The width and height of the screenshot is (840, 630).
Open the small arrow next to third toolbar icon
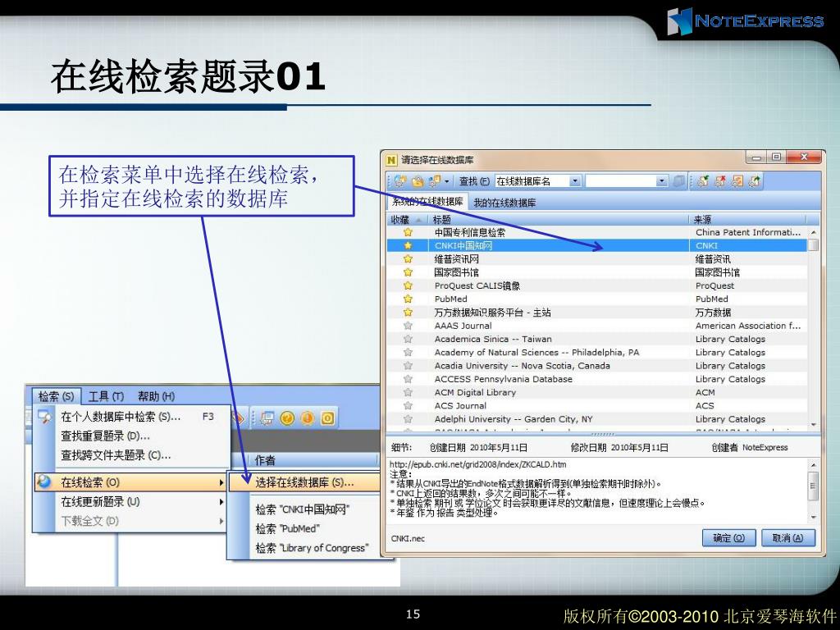[447, 181]
